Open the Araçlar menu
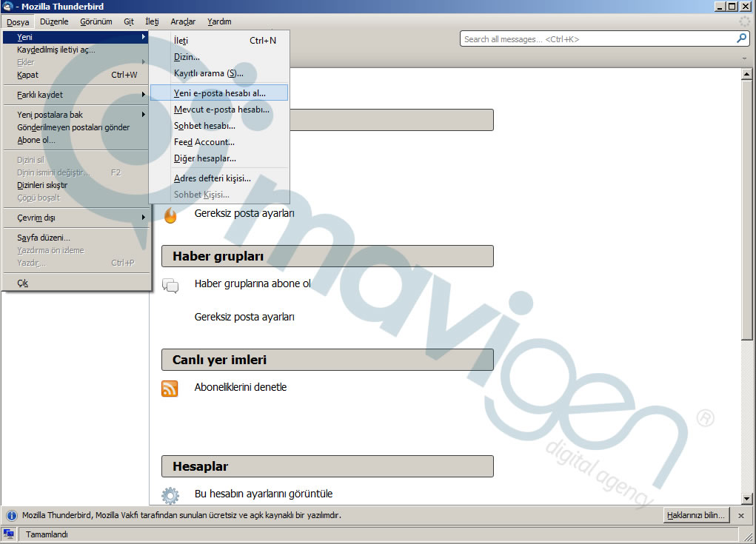This screenshot has height=544, width=756. tap(183, 21)
